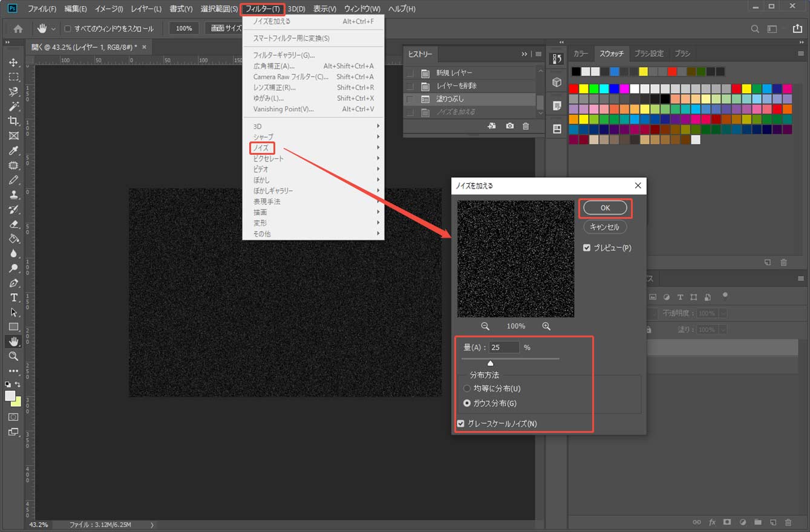Select the Zoom tool in the toolbar
This screenshot has width=810, height=532.
13,357
